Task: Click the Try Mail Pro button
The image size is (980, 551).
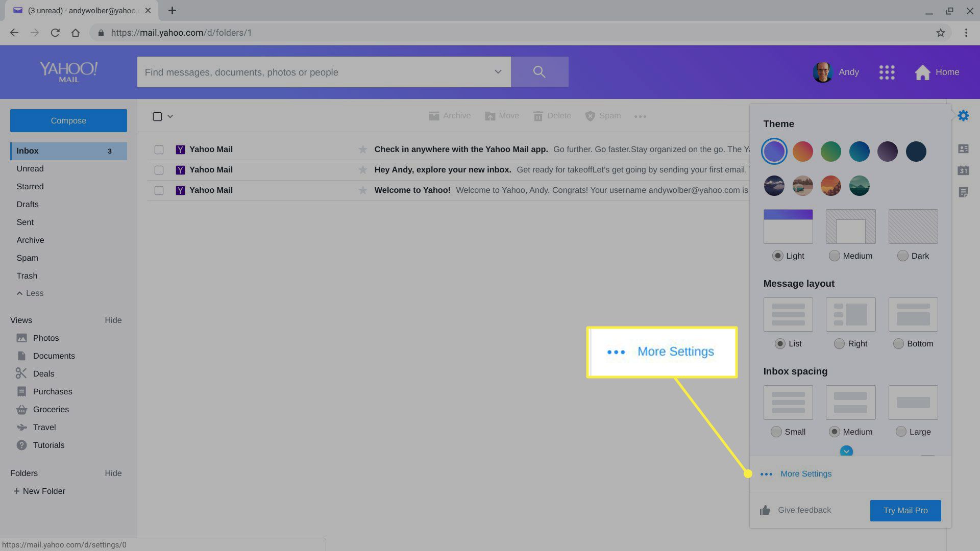Action: click(x=905, y=510)
